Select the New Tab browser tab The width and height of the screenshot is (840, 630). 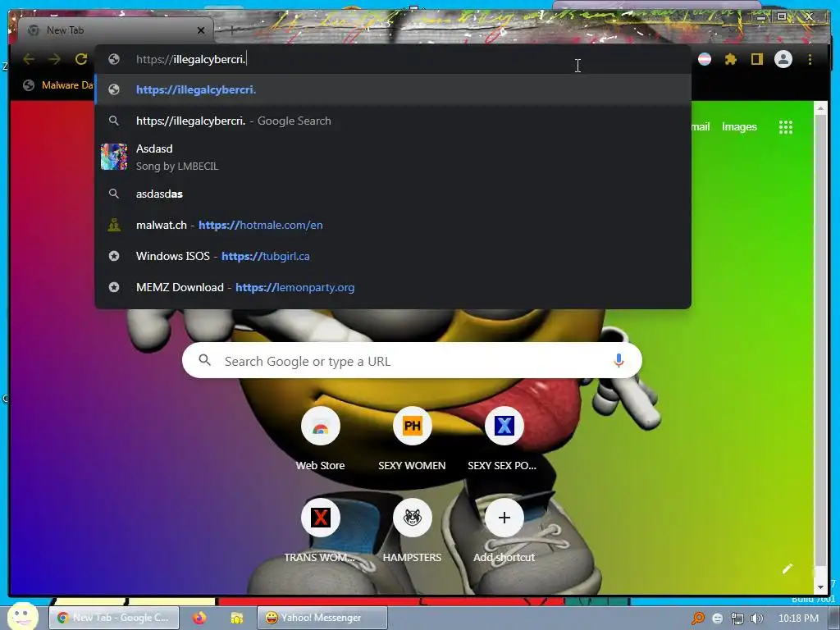coord(115,30)
